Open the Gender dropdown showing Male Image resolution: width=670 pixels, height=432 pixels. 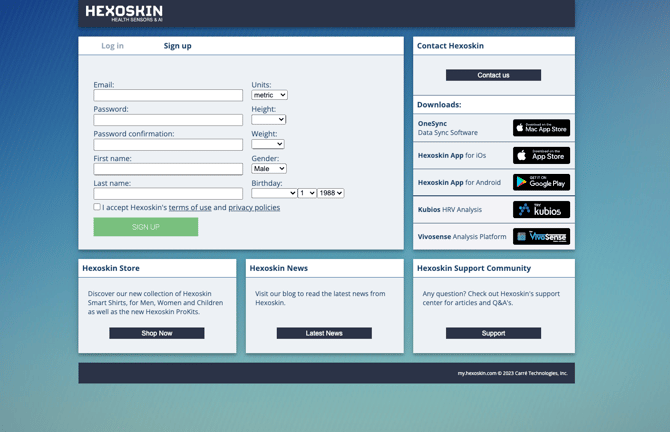coord(269,169)
